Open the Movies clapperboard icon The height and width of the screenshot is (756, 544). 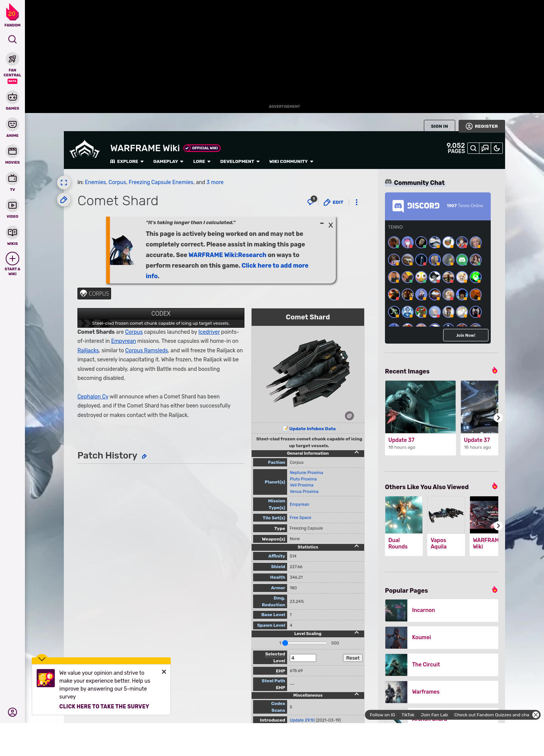pyautogui.click(x=12, y=151)
